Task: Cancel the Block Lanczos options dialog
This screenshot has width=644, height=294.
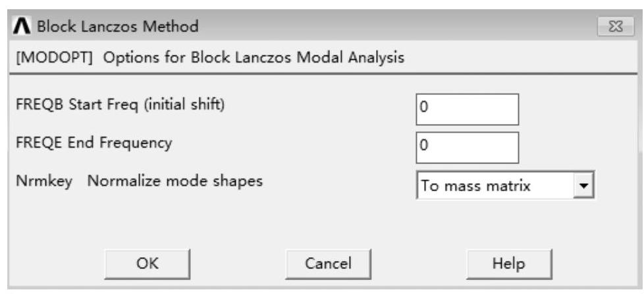Action: 328,264
